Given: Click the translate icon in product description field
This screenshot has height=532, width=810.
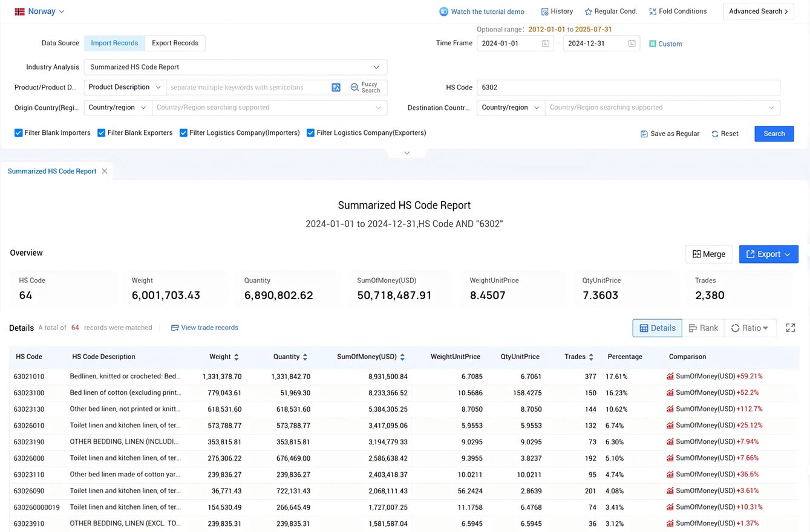Looking at the screenshot, I should tap(336, 88).
